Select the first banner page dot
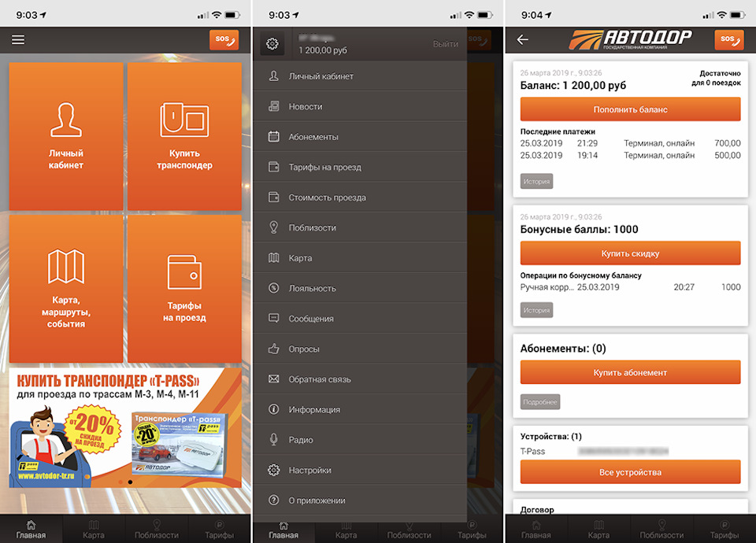Image resolution: width=756 pixels, height=543 pixels. pos(120,482)
